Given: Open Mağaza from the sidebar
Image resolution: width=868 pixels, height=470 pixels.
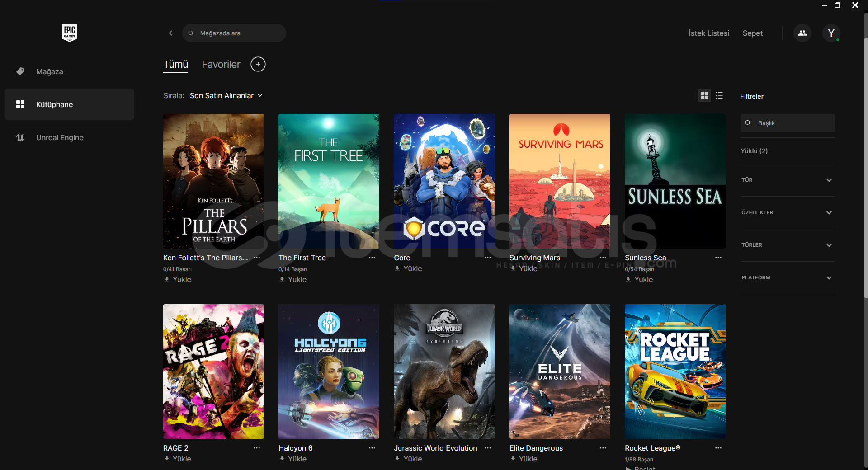Looking at the screenshot, I should tap(69, 71).
